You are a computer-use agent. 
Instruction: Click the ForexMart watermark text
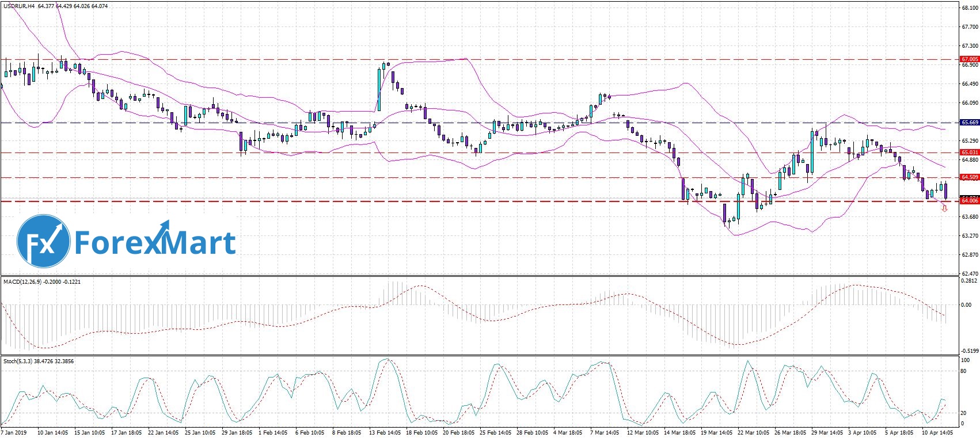click(x=155, y=242)
